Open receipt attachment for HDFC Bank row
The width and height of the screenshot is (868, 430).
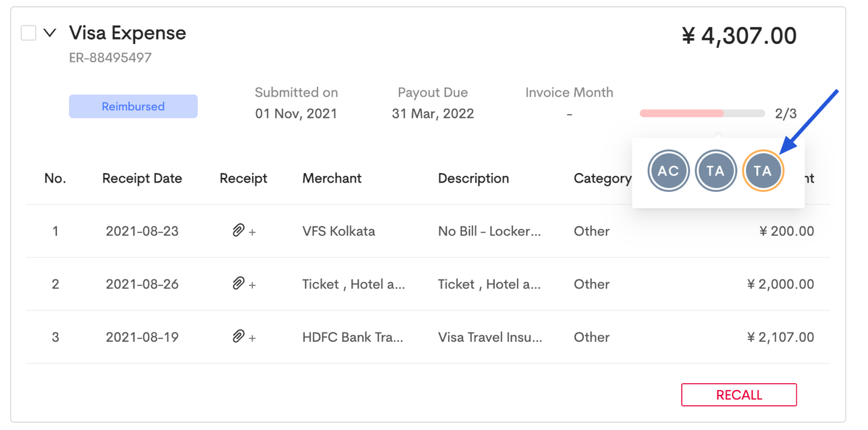(x=238, y=336)
